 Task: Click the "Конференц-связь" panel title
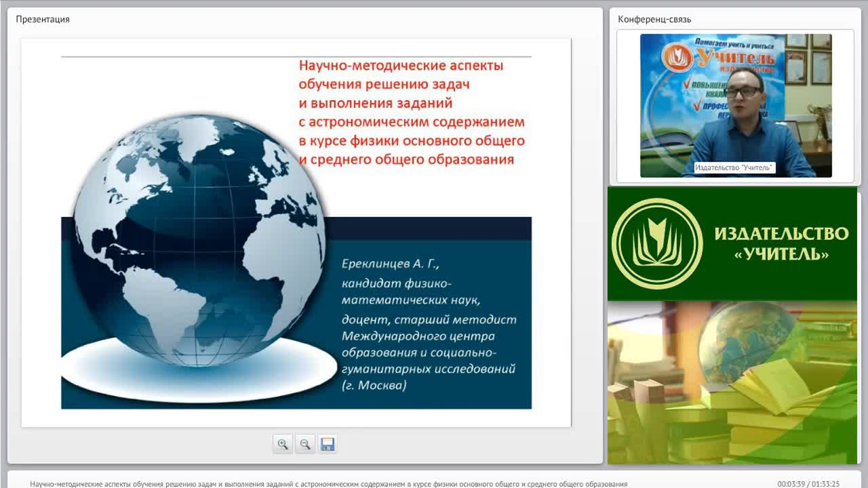tap(654, 19)
